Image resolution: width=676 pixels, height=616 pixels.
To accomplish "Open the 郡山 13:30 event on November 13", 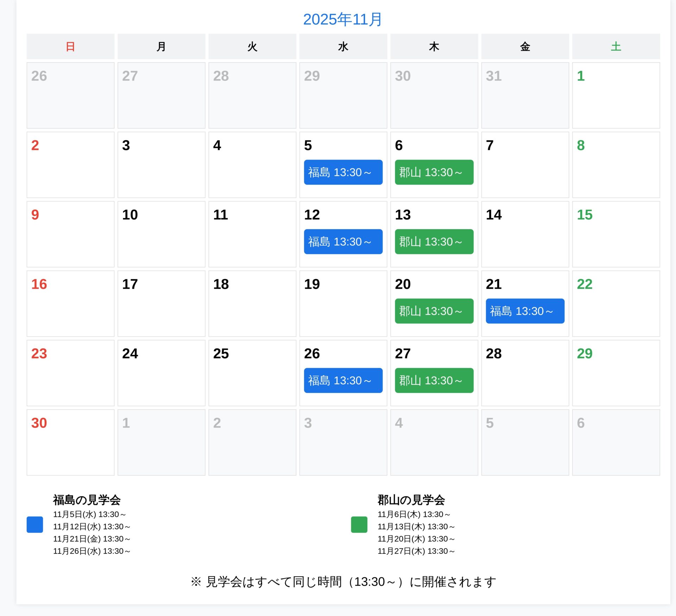I will pos(434,241).
